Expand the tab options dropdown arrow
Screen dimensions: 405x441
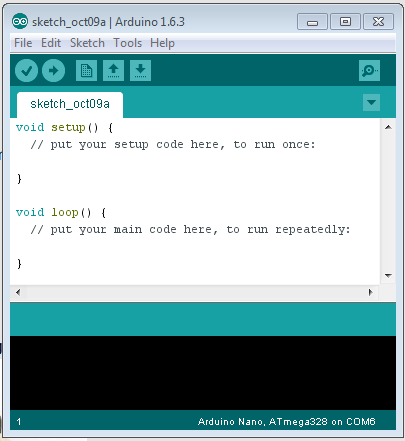tap(371, 102)
